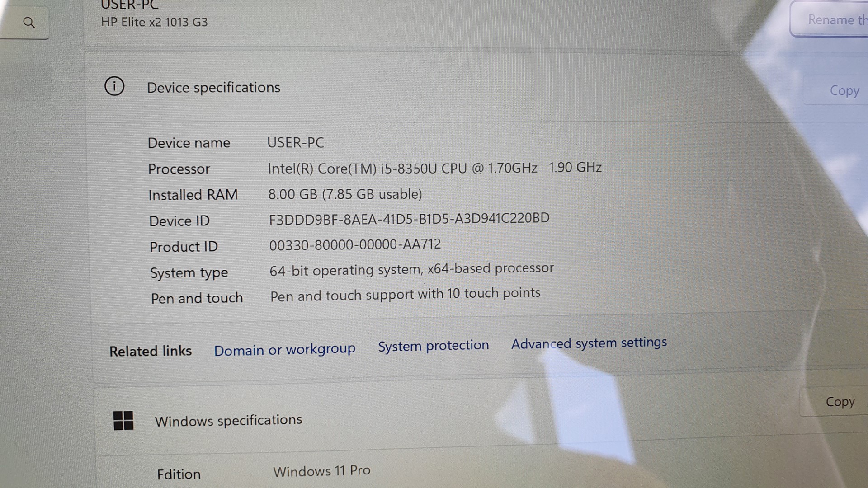
Task: Click the Device name label
Action: click(189, 143)
